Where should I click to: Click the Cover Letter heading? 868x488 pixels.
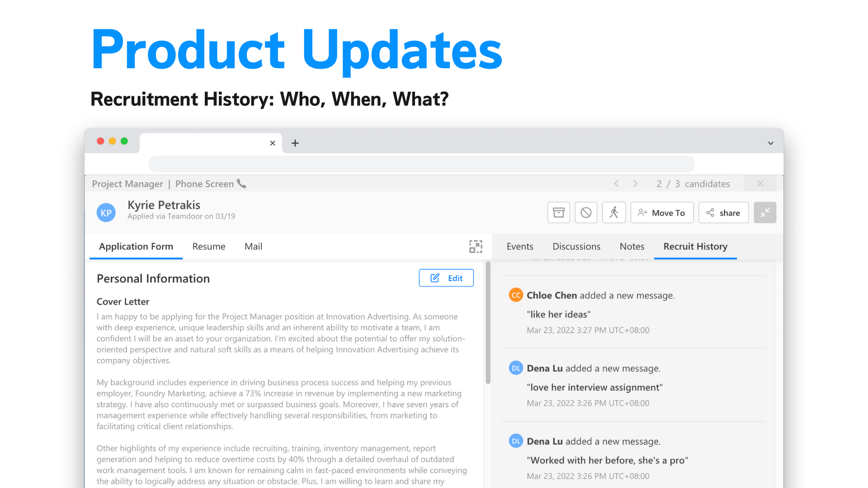pos(123,301)
